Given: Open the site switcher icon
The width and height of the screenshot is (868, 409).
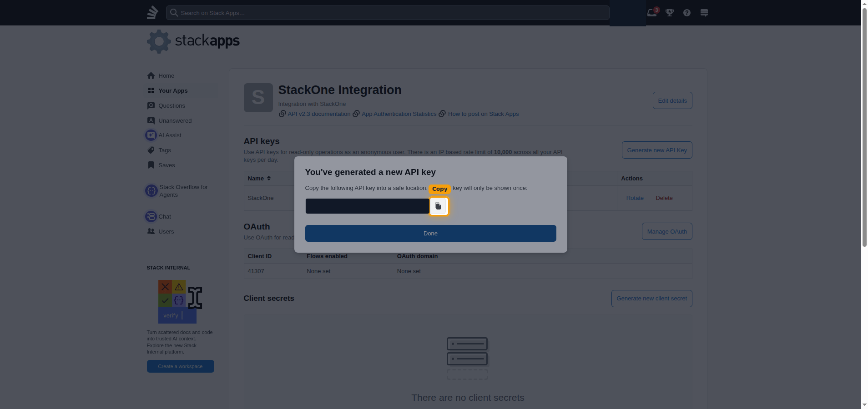Looking at the screenshot, I should click(x=704, y=13).
